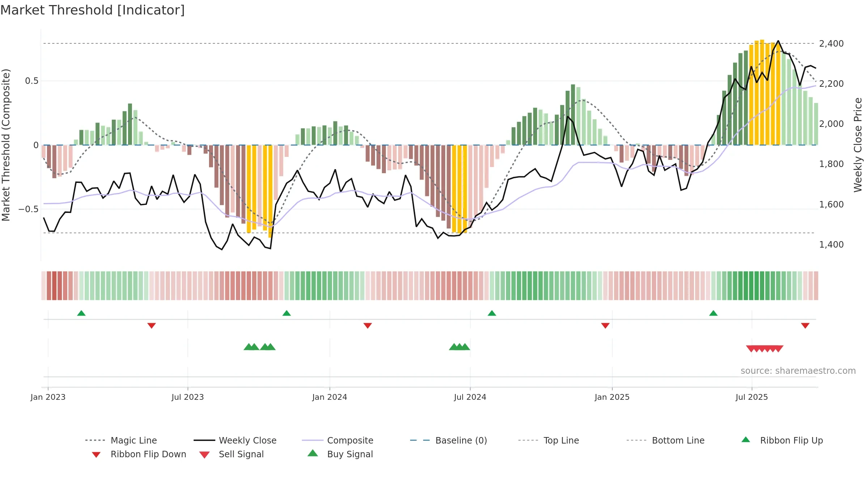Image resolution: width=868 pixels, height=488 pixels.
Task: Toggle the Magic Line legend entry
Action: [x=121, y=440]
